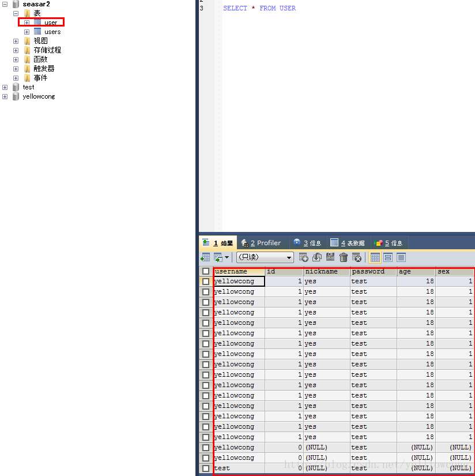Check the third yellowcong row checkbox
The image size is (475, 476).
(x=206, y=302)
